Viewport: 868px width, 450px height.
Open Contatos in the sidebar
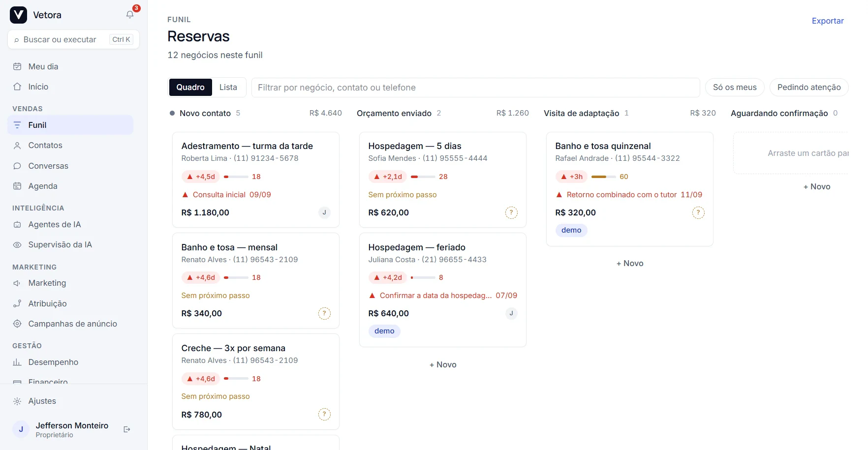[70, 145]
